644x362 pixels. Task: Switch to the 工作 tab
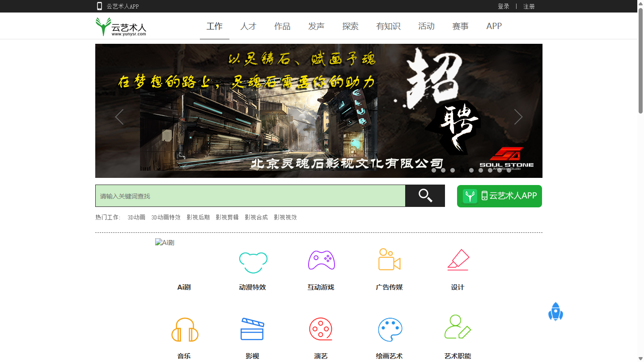[215, 26]
